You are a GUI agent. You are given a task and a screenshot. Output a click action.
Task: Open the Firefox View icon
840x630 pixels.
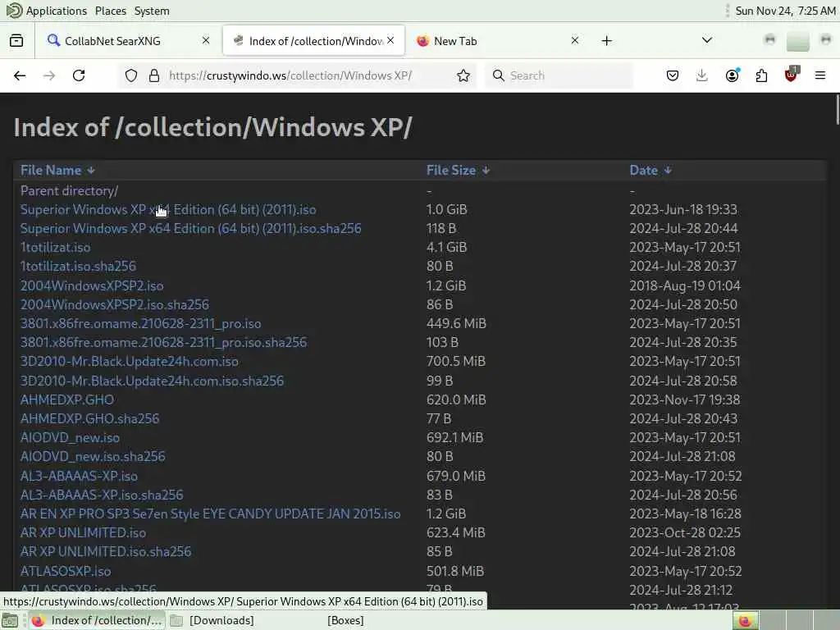point(16,41)
